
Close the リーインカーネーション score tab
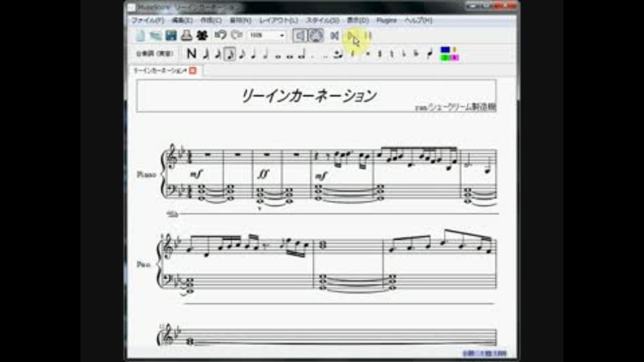click(x=193, y=70)
